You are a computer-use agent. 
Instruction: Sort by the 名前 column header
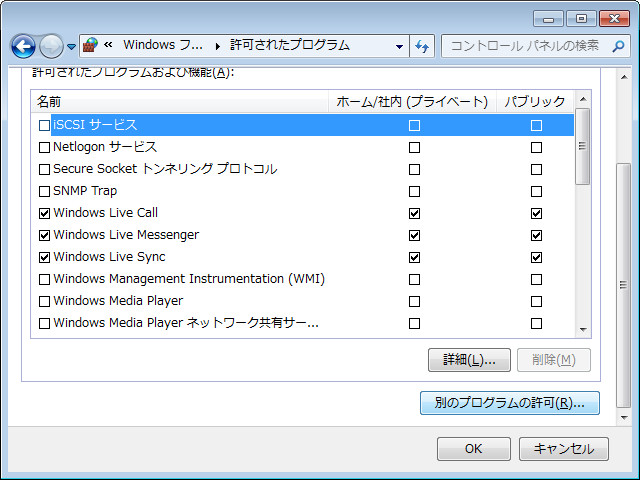(180, 101)
